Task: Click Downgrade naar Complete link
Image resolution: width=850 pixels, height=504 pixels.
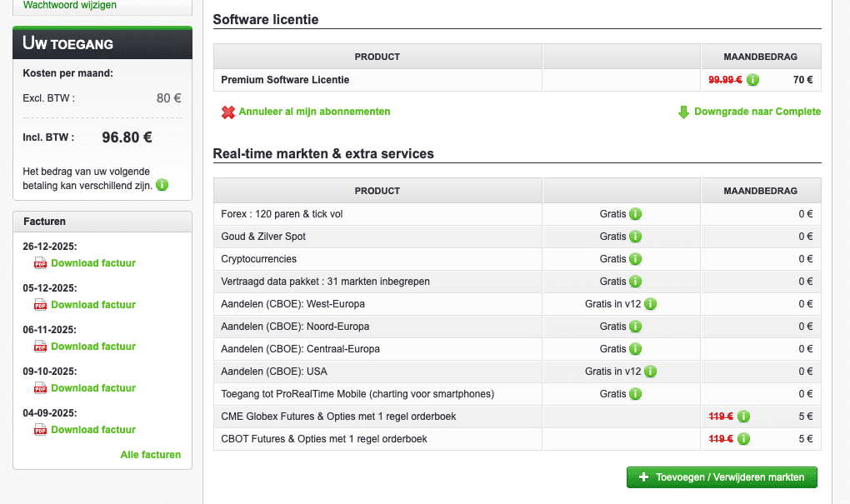Action: click(x=757, y=112)
